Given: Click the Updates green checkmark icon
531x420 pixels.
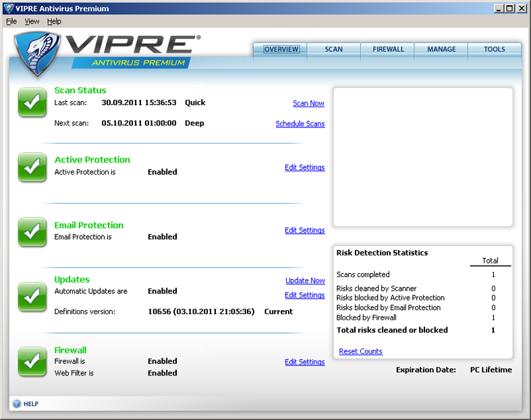Looking at the screenshot, I should (32, 295).
